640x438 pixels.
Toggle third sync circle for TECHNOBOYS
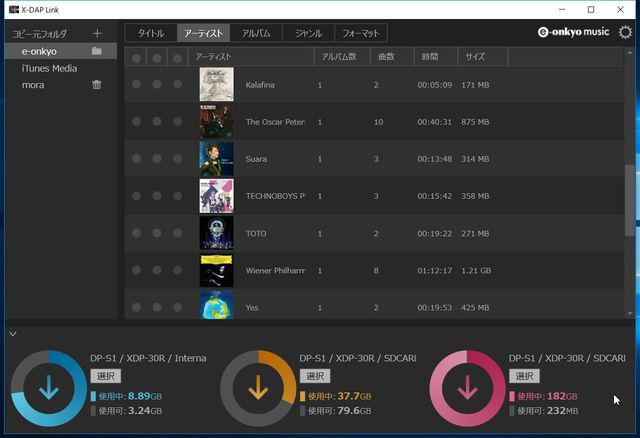click(x=177, y=196)
